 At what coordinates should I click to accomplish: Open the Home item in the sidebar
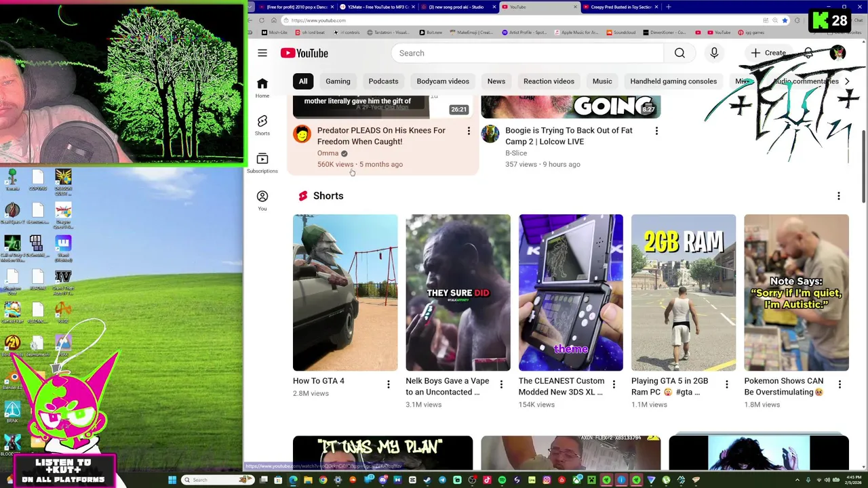pyautogui.click(x=262, y=87)
